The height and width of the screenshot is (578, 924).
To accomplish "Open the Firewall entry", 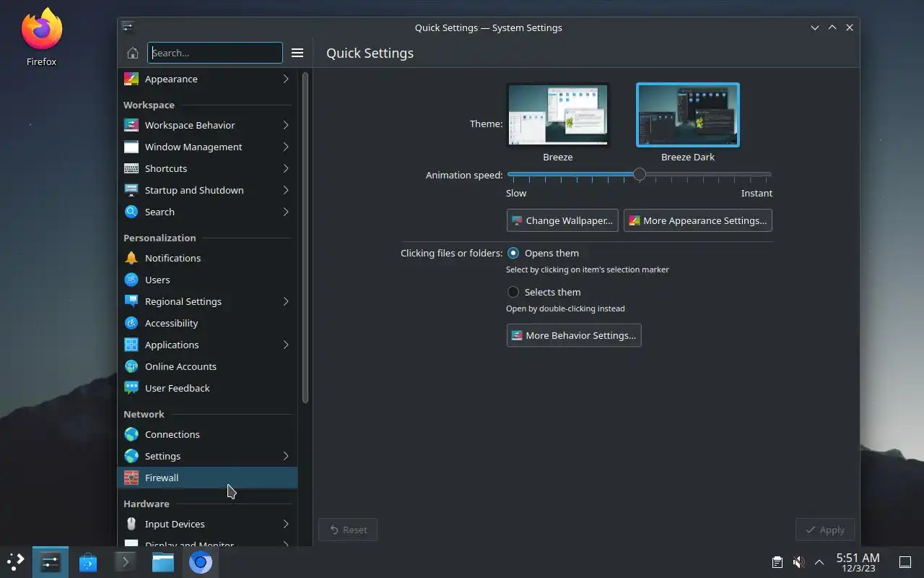I will pyautogui.click(x=207, y=478).
